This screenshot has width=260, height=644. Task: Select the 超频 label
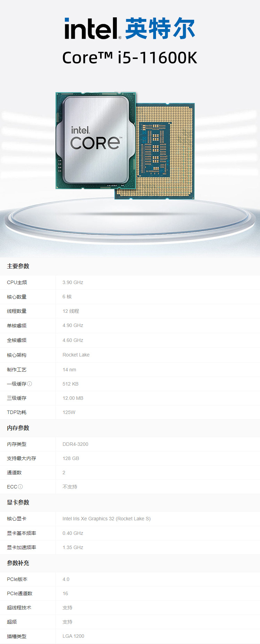click(12, 622)
